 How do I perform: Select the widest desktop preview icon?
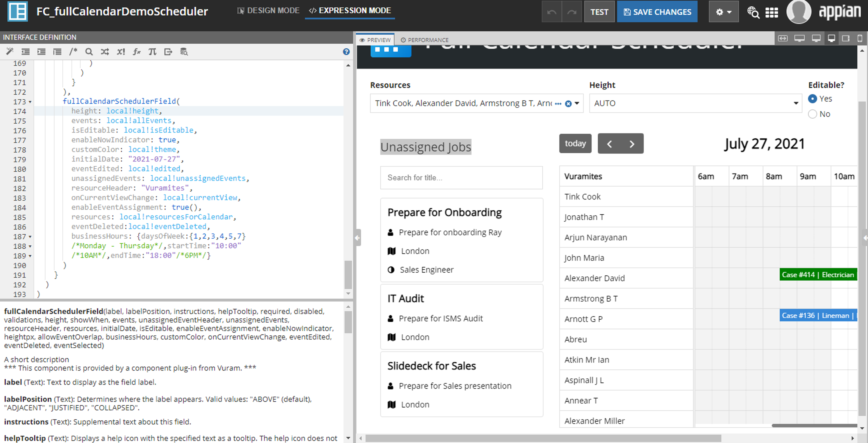[799, 38]
